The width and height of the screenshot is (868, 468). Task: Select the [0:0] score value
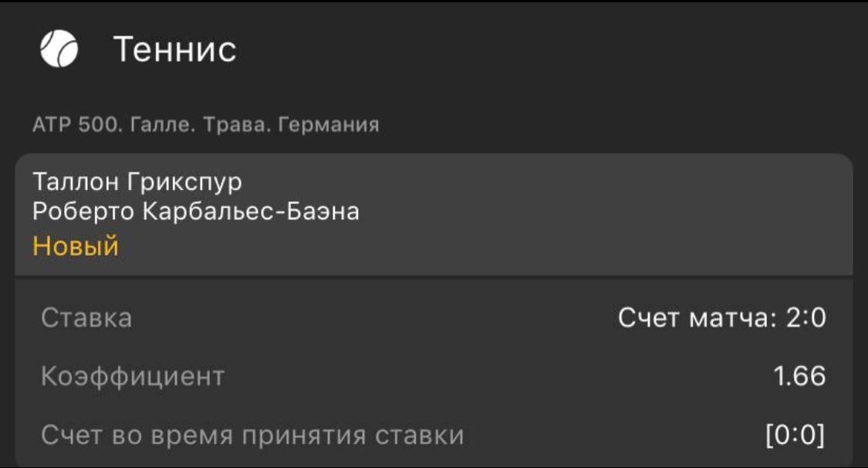[x=795, y=436]
